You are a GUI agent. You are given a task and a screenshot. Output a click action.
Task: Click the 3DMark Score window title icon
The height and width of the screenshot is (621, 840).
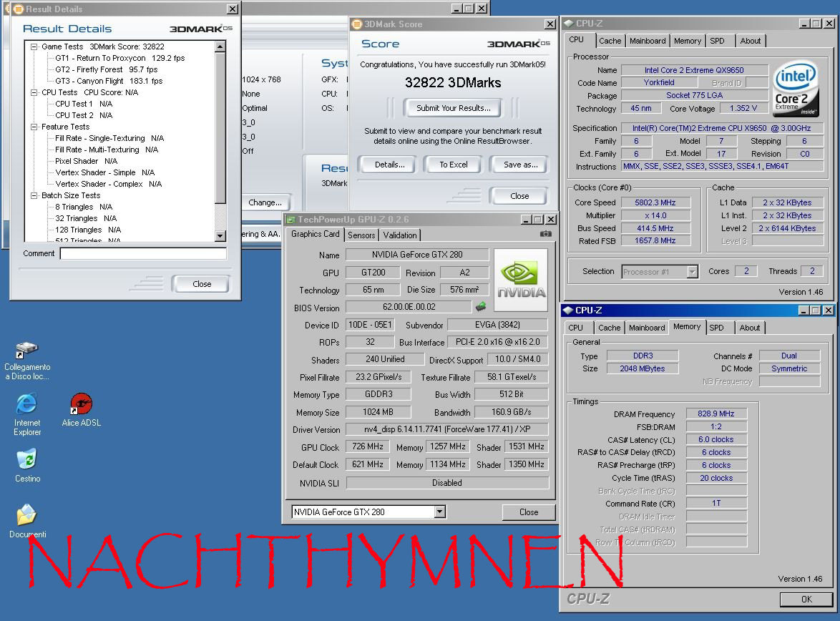(x=357, y=24)
